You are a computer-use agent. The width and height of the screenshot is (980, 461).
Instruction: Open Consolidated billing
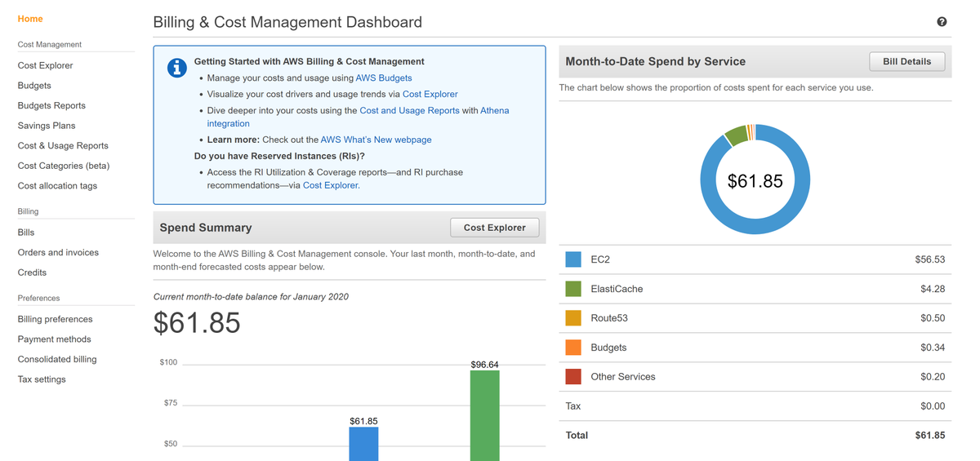(57, 360)
